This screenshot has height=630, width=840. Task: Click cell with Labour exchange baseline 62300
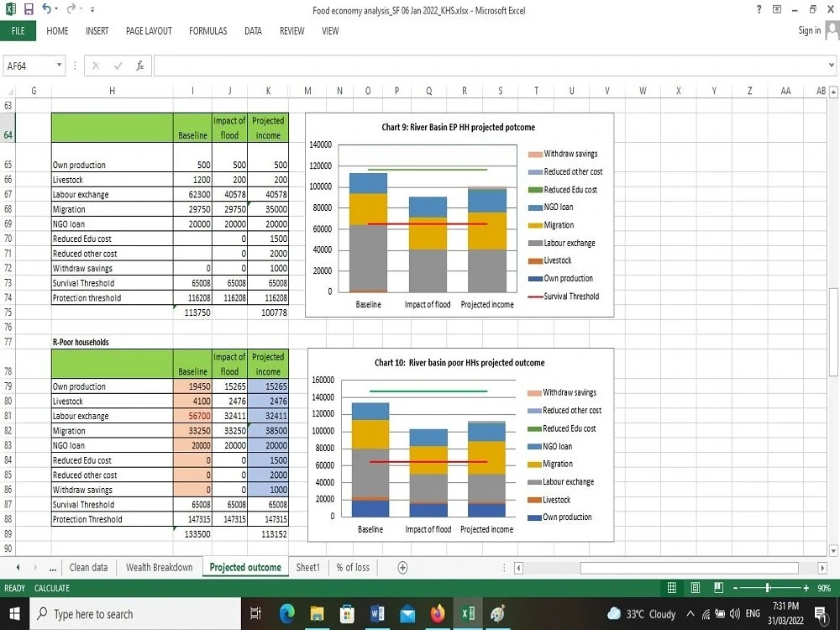pyautogui.click(x=192, y=195)
